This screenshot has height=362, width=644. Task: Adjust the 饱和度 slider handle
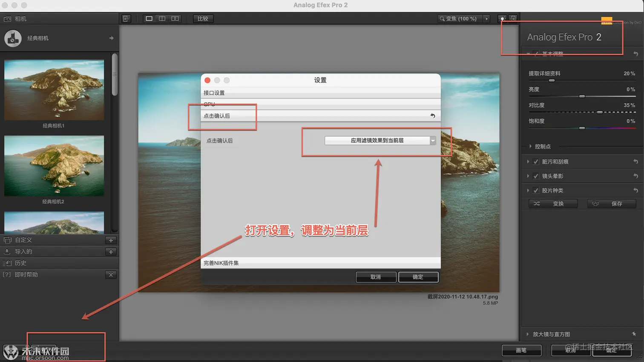(582, 128)
